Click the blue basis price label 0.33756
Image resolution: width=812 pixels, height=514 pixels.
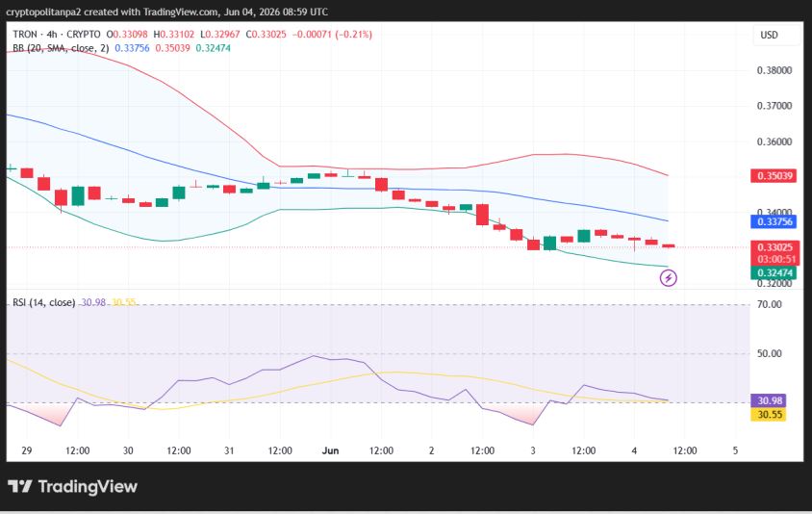774,221
